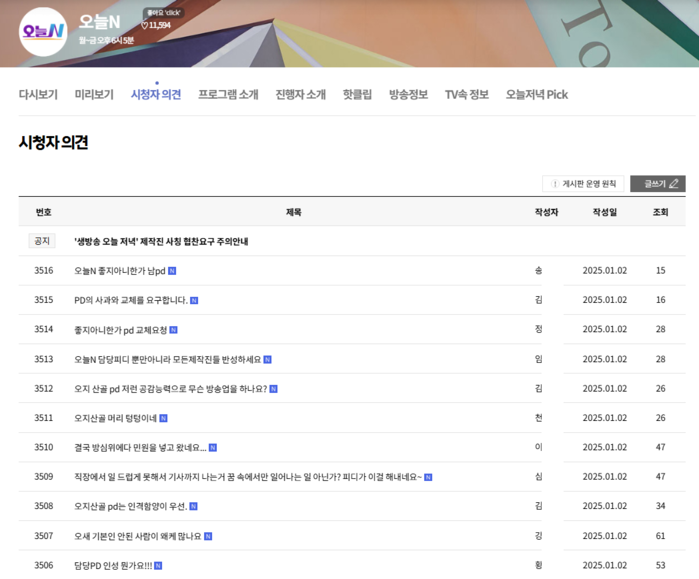This screenshot has width=699, height=579.
Task: Select the 핫클립 tab
Action: [x=357, y=95]
